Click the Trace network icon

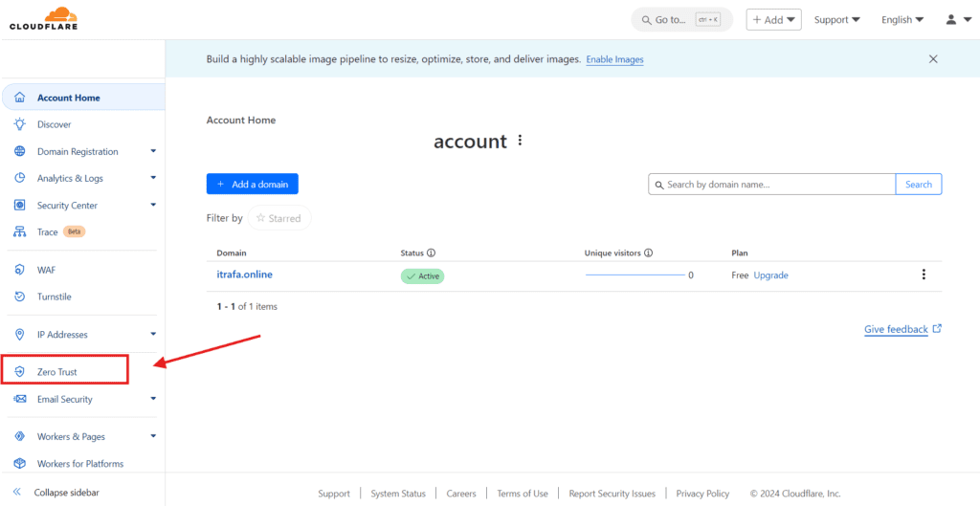[x=20, y=231]
